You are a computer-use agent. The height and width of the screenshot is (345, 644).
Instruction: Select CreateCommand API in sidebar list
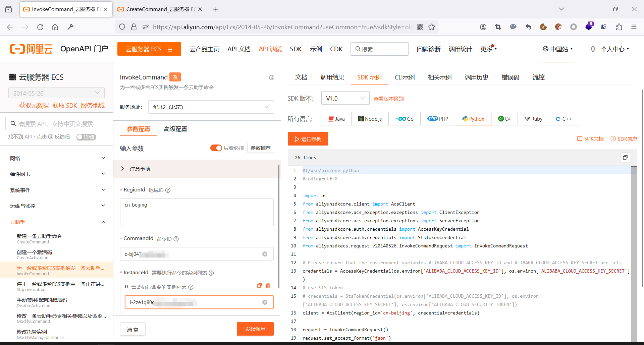(x=39, y=239)
